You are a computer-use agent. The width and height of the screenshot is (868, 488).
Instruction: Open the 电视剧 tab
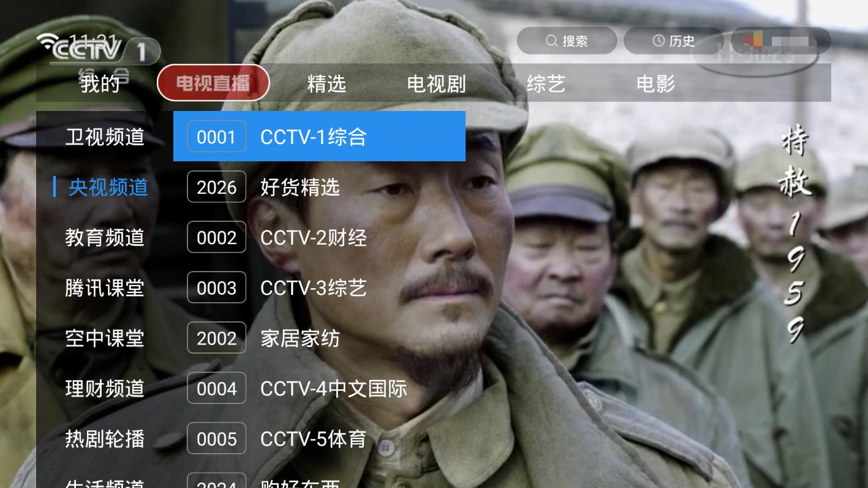tap(436, 83)
